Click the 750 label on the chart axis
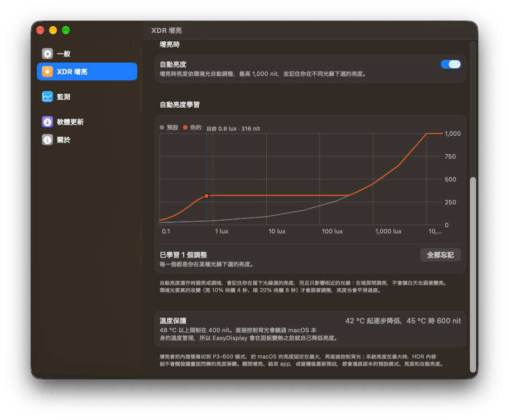The image size is (509, 420). pyautogui.click(x=450, y=156)
